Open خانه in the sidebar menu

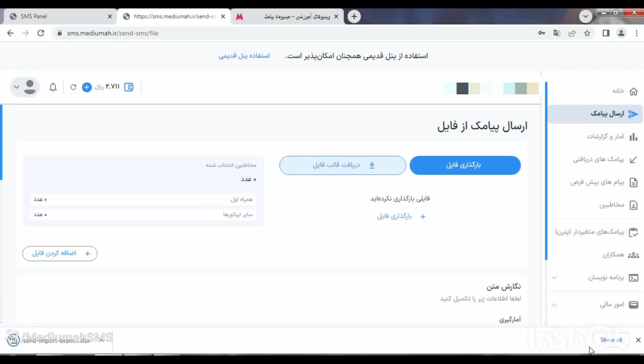click(618, 91)
